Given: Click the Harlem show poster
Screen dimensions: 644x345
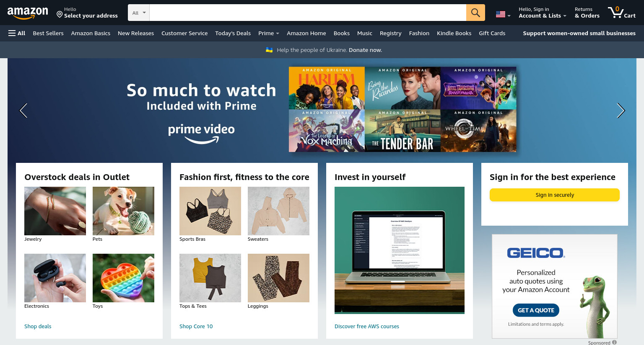Looking at the screenshot, I should pyautogui.click(x=327, y=88).
